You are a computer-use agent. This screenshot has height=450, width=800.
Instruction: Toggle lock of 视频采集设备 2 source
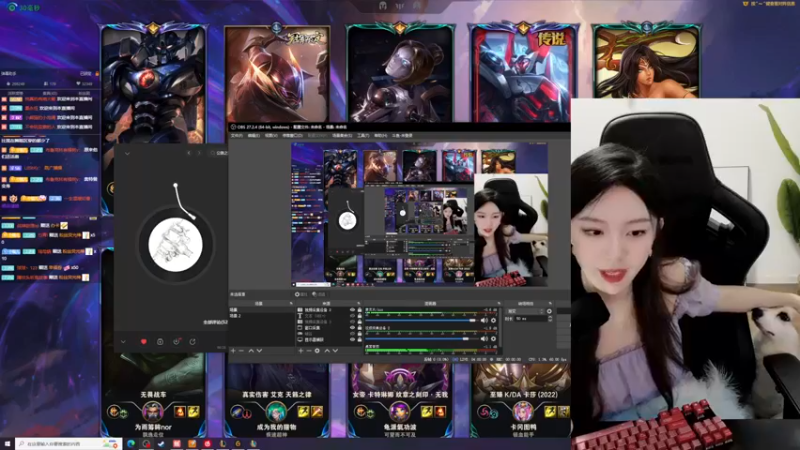tap(360, 310)
